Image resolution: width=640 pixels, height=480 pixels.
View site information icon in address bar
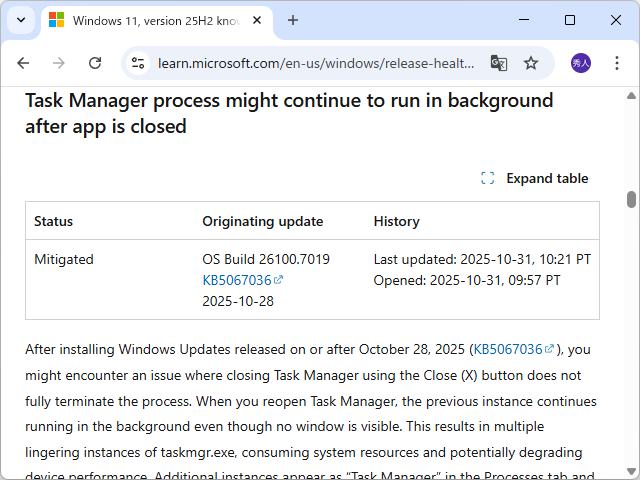click(138, 63)
